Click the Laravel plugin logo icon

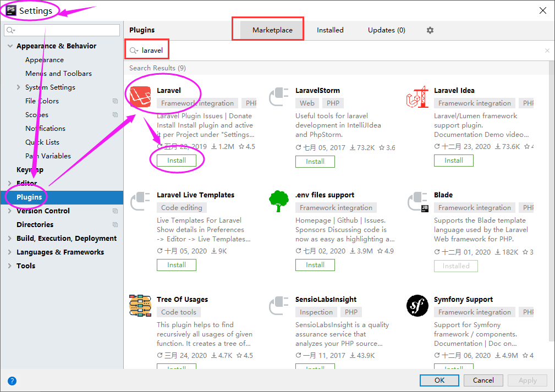(140, 97)
